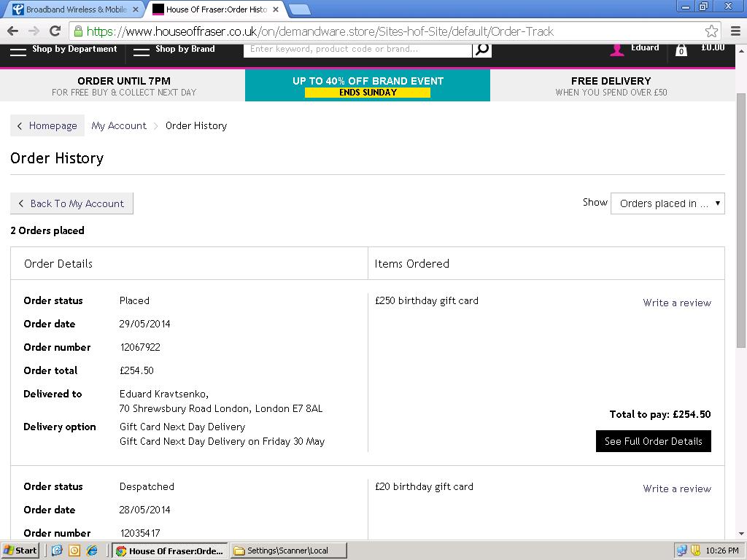Click order number 12035417
Screen dimensions: 747x560
(x=140, y=533)
